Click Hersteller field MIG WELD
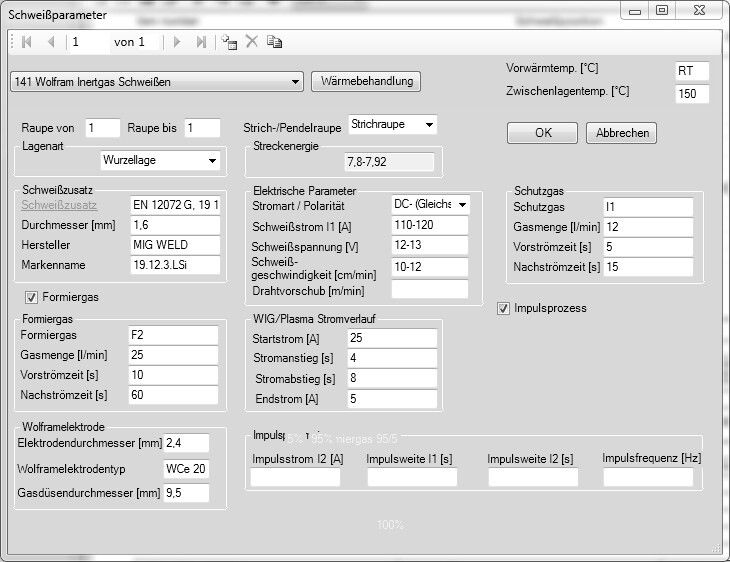 (175, 245)
